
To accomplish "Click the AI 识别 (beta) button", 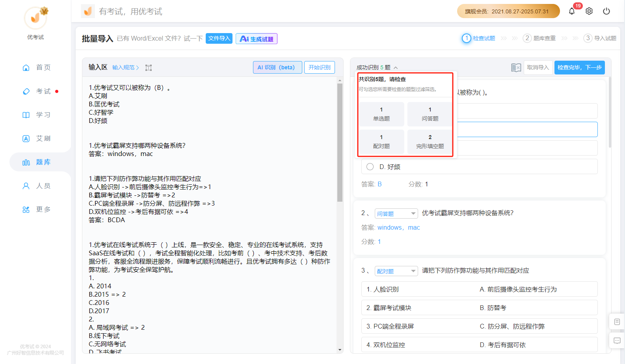I will (277, 67).
